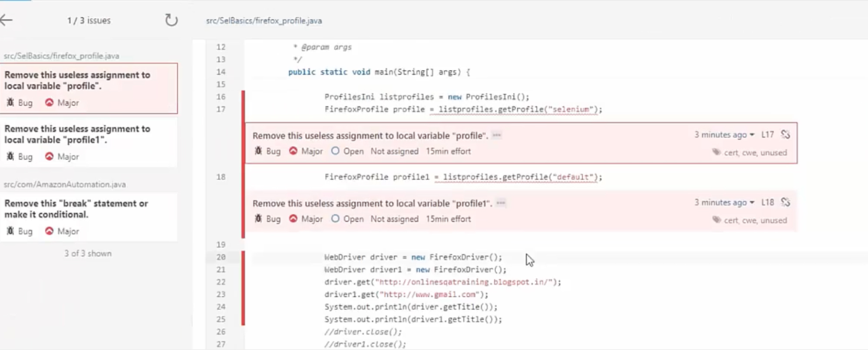Image resolution: width=868 pixels, height=350 pixels.
Task: Click the tag icon on the L17 issue
Action: tap(716, 152)
